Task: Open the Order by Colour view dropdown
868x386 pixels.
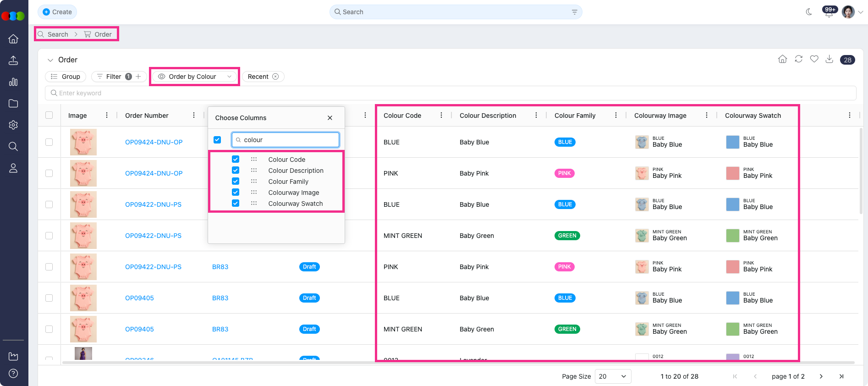Action: coord(195,77)
